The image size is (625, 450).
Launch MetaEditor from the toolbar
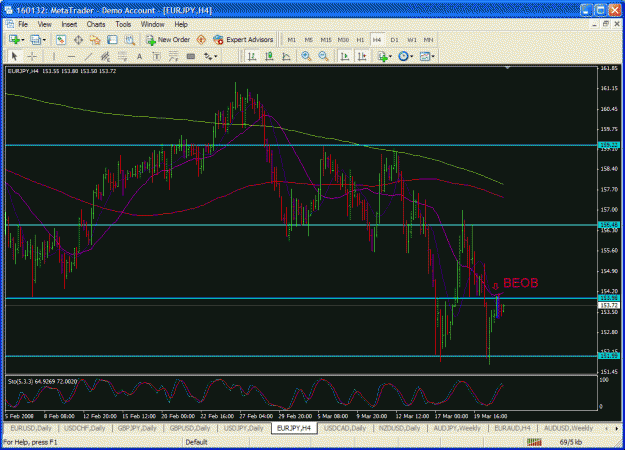coord(201,39)
